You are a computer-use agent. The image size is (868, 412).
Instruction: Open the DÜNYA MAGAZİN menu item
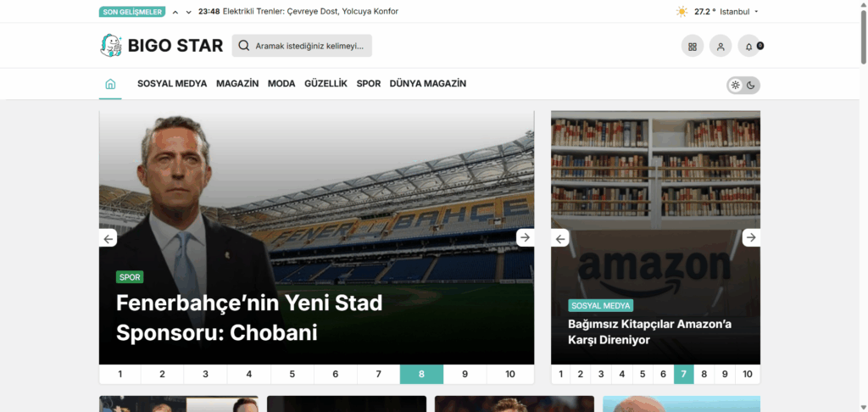(427, 84)
